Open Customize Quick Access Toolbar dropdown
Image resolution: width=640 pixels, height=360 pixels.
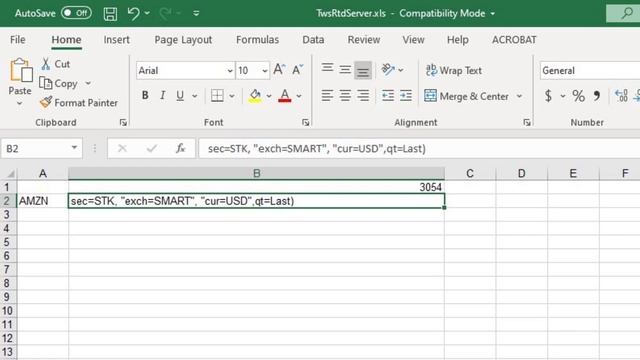[196, 13]
